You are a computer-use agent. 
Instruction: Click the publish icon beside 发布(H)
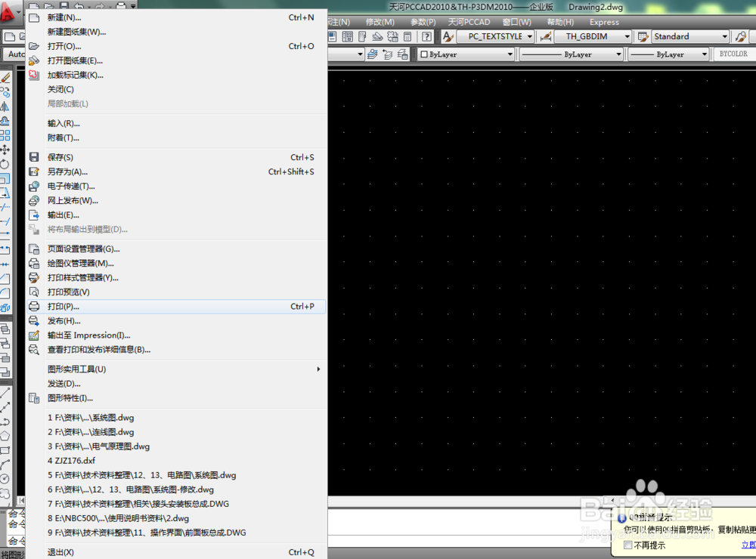34,321
